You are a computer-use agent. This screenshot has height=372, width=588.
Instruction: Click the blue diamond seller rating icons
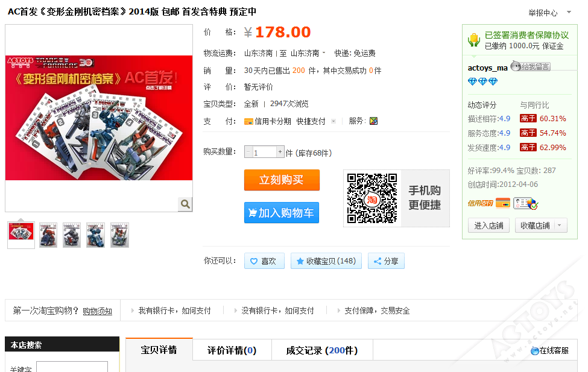point(482,81)
